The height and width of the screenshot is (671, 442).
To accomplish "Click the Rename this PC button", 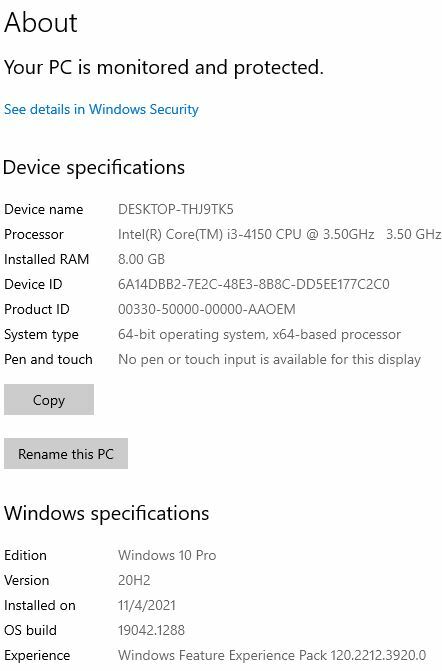I will 66,453.
